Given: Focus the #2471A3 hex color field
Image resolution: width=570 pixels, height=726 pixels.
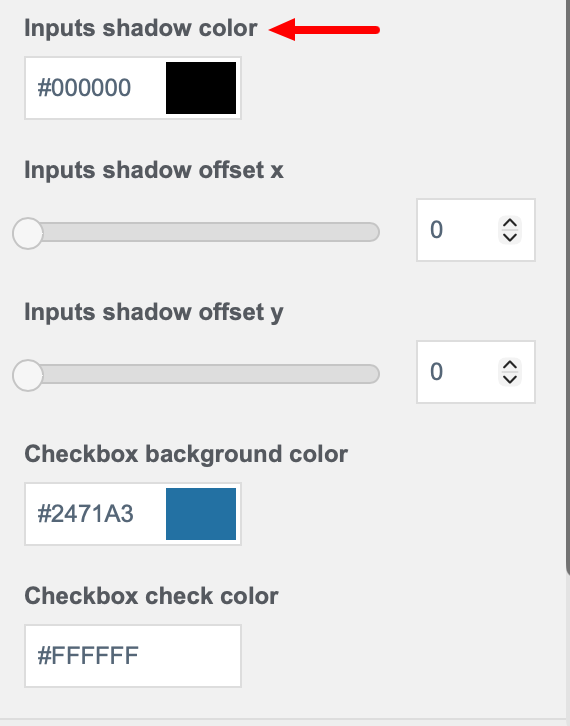Looking at the screenshot, I should coord(95,514).
